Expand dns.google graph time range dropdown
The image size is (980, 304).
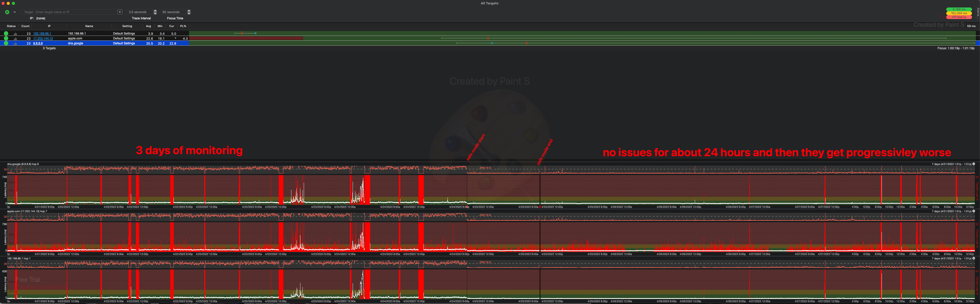[974, 164]
